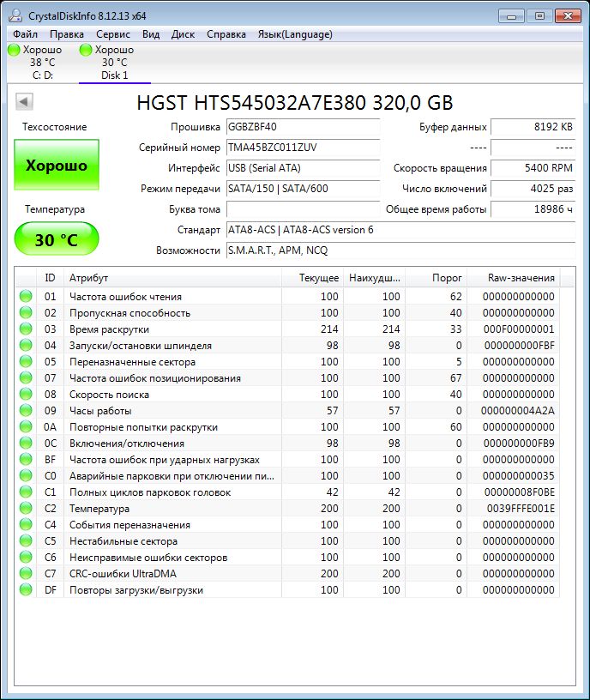Click status dot of Повторные попытки раскрутки row
590x700 pixels.
(26, 426)
